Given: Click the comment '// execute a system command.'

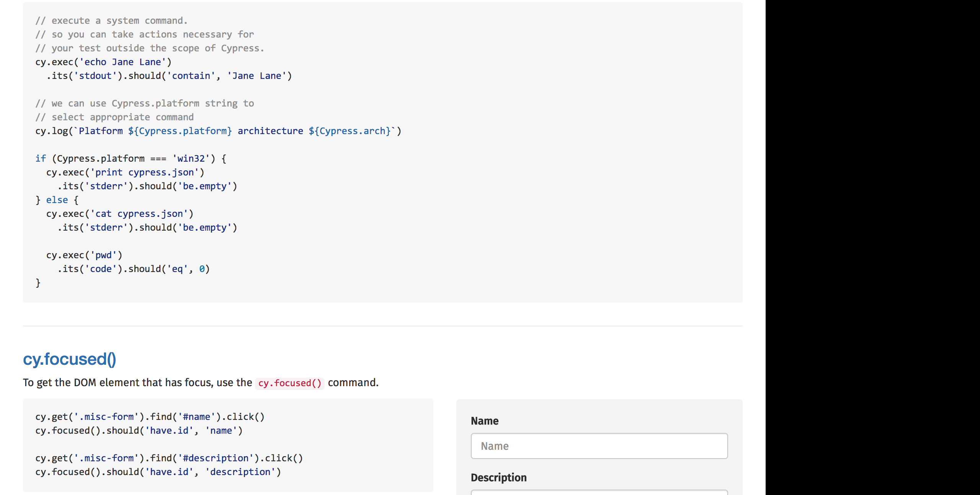Looking at the screenshot, I should (x=111, y=21).
